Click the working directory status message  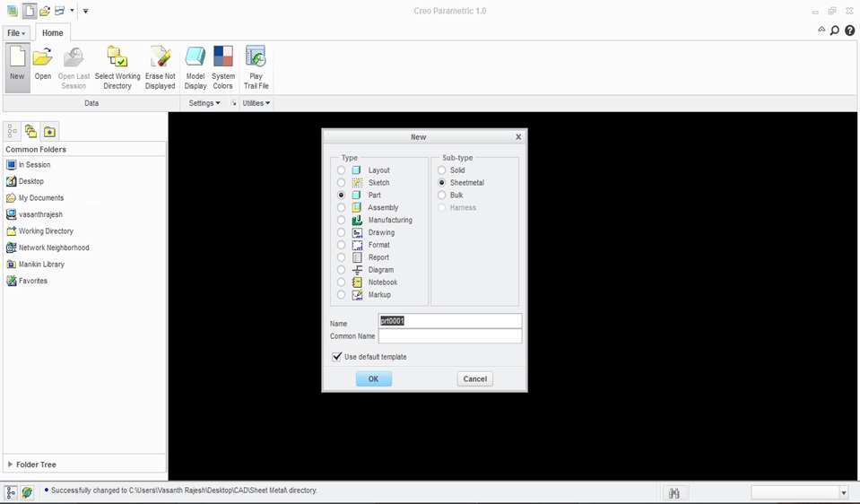pyautogui.click(x=185, y=491)
